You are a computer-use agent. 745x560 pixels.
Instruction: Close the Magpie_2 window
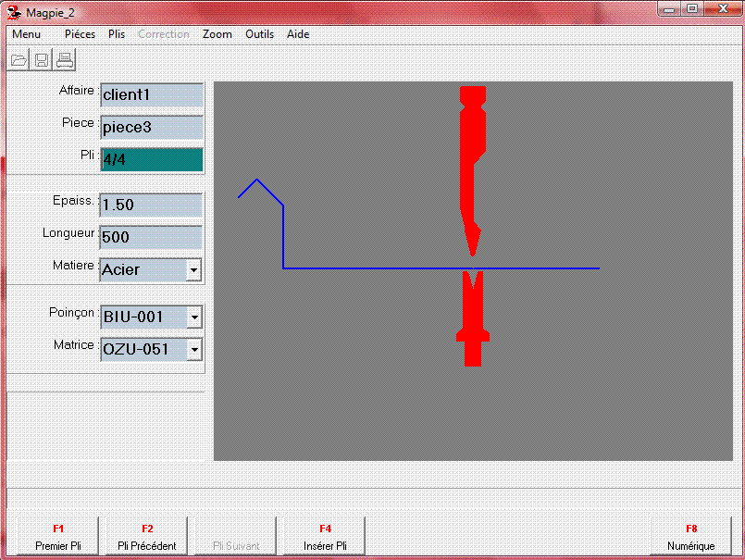[723, 9]
